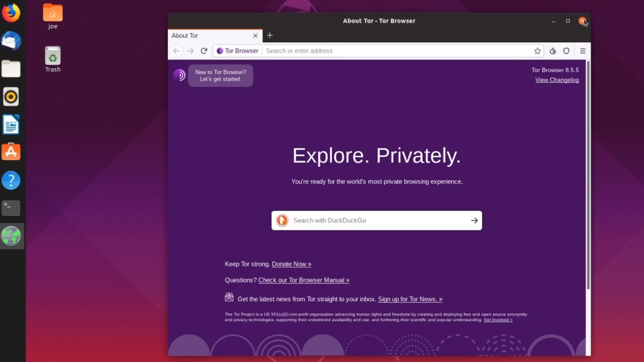
Task: Select the About Tor tab
Action: pyautogui.click(x=215, y=36)
